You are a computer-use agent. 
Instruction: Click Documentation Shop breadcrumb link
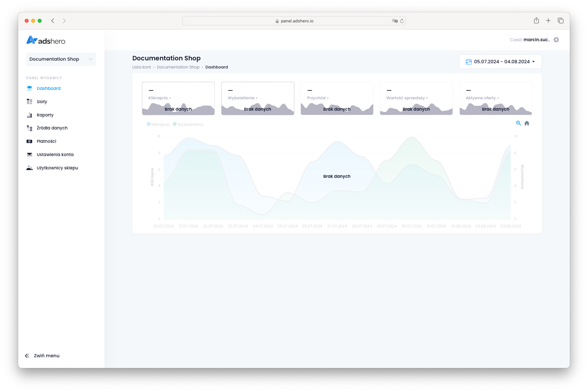tap(178, 67)
